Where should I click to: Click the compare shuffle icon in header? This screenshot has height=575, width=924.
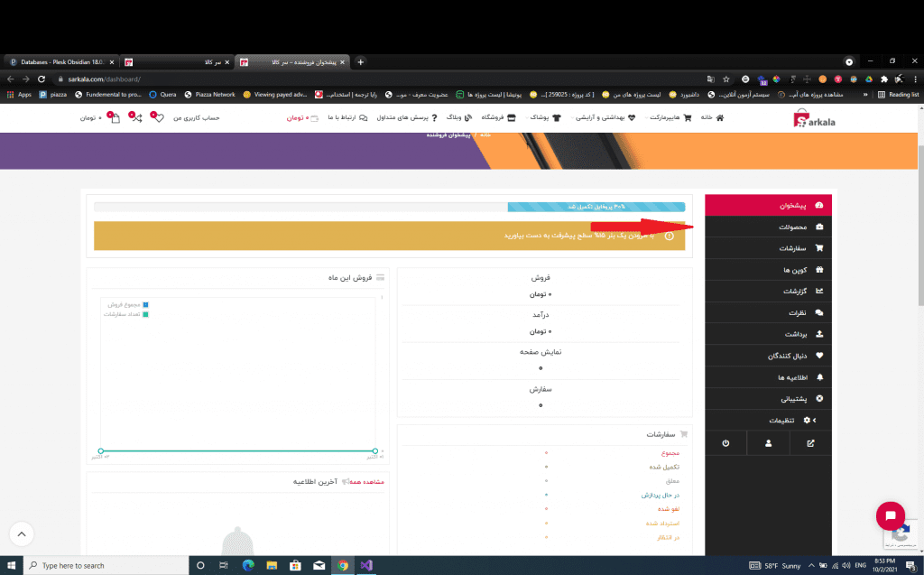click(135, 117)
